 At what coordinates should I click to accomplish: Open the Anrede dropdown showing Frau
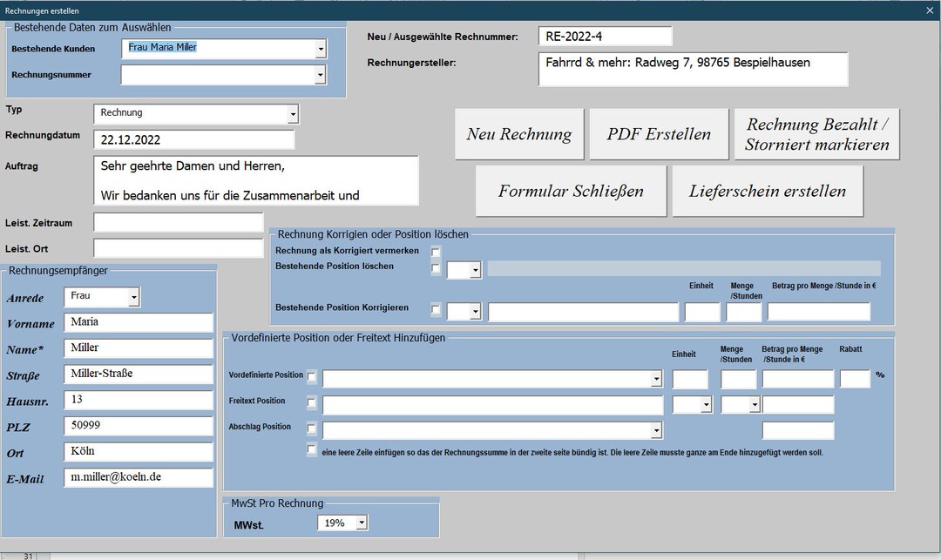[x=134, y=296]
